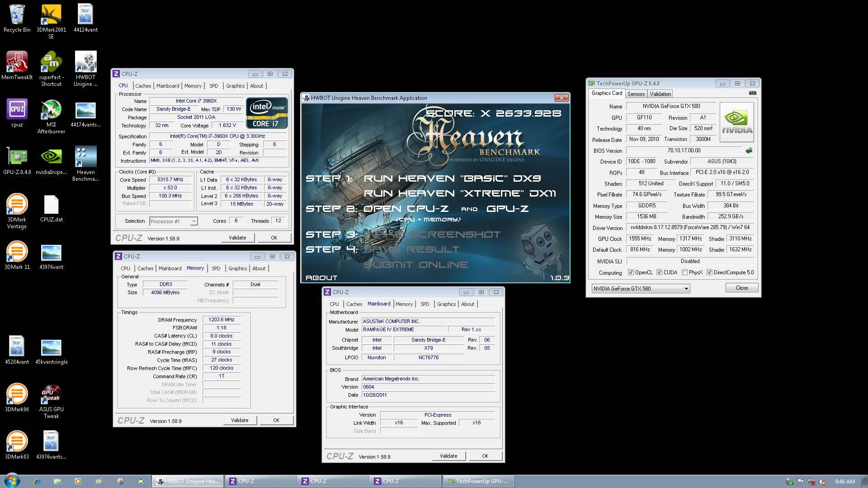This screenshot has height=488, width=868.
Task: Click Validate in Mainboard CPU-Z window
Action: (x=448, y=456)
